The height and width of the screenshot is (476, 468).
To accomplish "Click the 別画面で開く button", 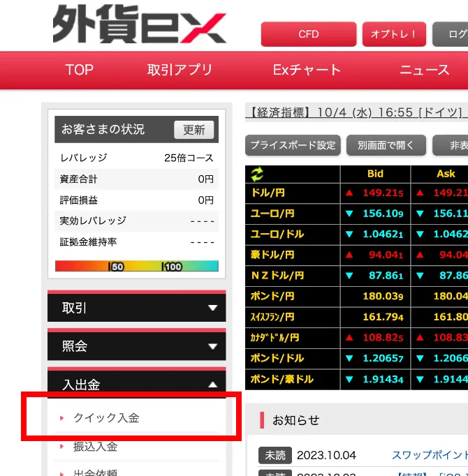I will click(386, 145).
